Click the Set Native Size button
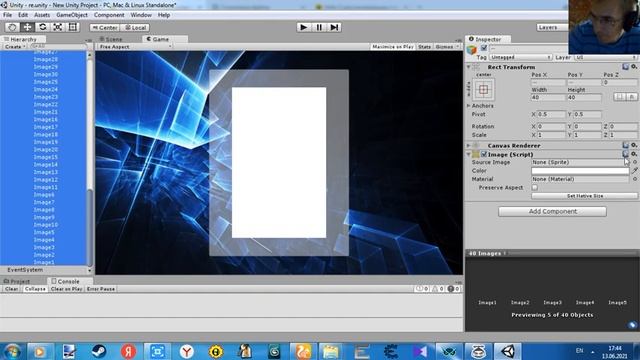 coord(584,196)
